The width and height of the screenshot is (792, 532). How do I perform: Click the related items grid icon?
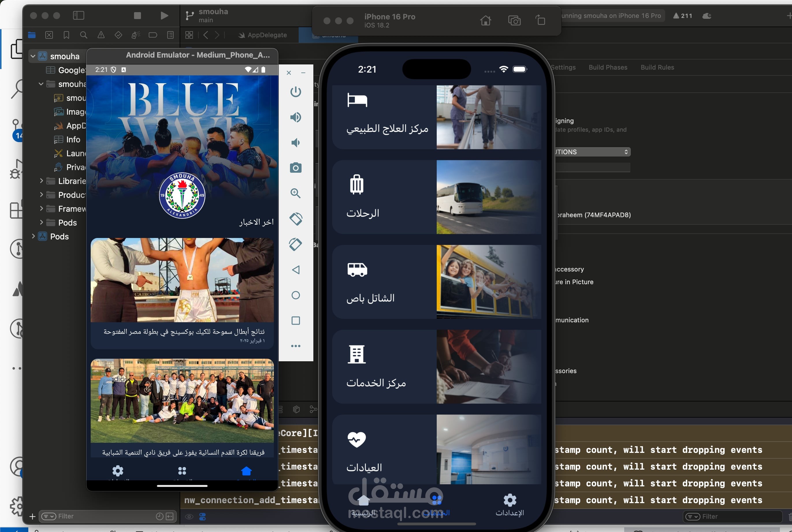click(x=189, y=35)
